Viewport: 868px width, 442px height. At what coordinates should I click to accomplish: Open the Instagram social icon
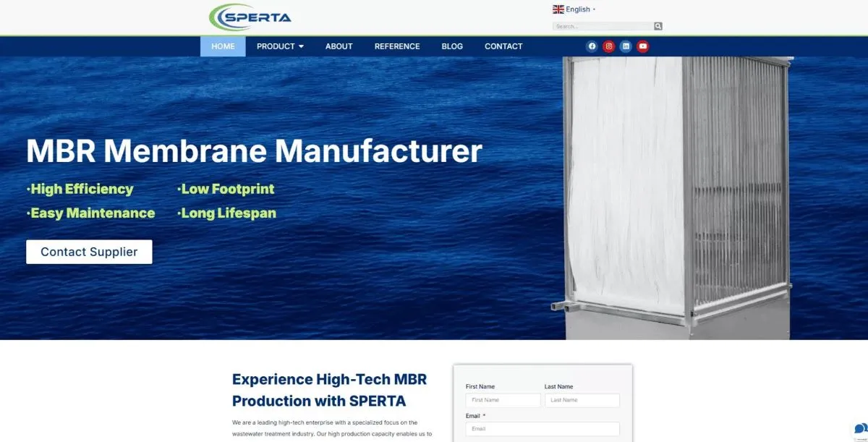pos(608,46)
